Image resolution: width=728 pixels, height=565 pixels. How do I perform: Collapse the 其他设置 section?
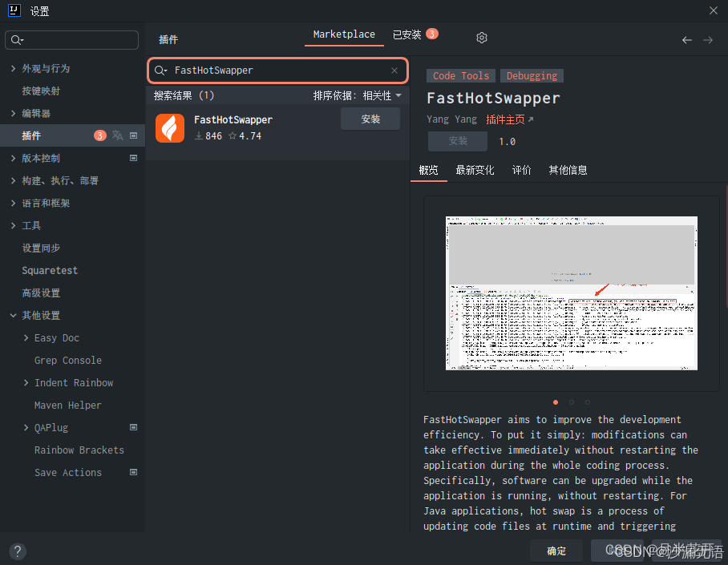[x=13, y=316]
